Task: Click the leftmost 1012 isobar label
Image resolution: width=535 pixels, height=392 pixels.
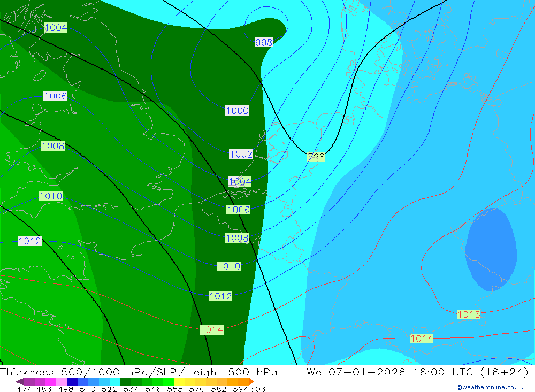Action: point(29,241)
